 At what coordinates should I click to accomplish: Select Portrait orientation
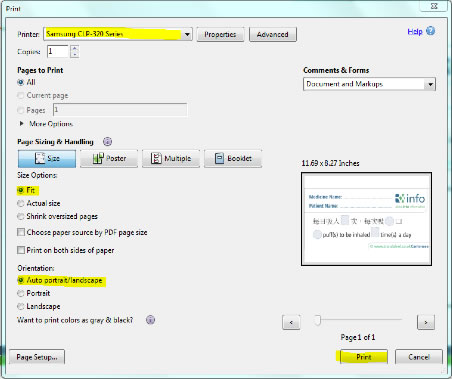click(21, 293)
